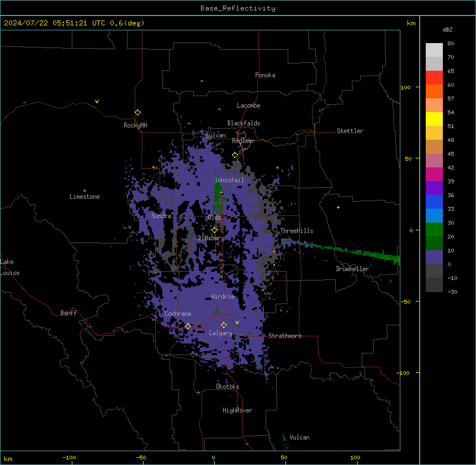Click the Blackfalds city label

pos(244,123)
